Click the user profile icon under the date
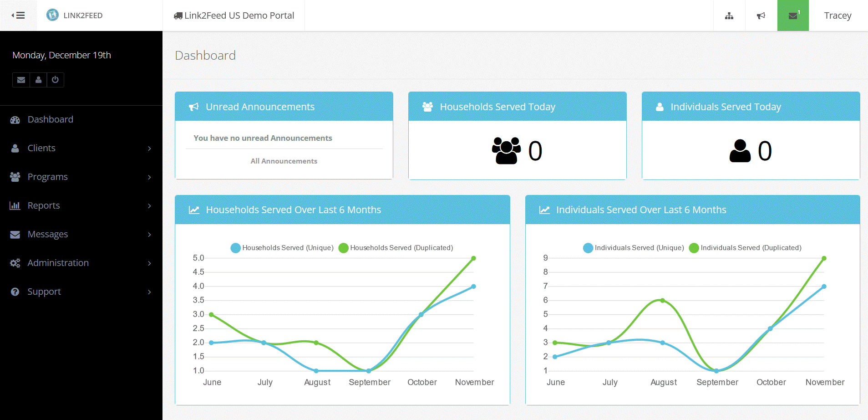The width and height of the screenshot is (868, 420). coord(38,80)
